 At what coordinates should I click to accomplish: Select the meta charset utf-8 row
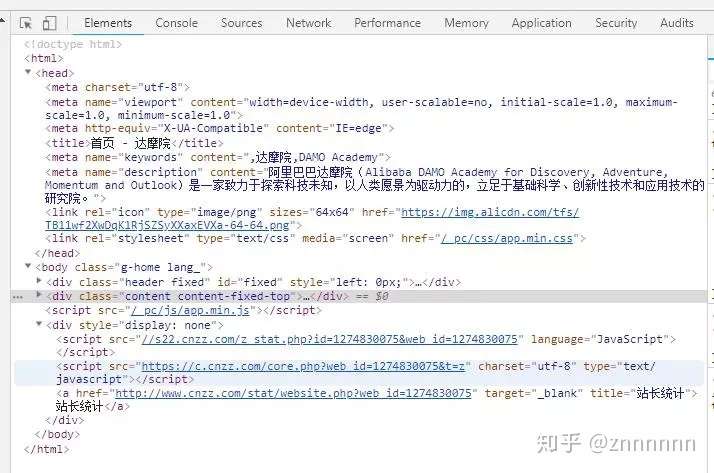pos(117,87)
